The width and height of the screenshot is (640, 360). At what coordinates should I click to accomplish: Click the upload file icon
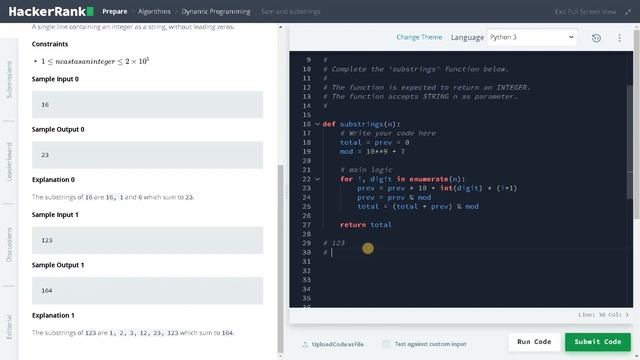(x=305, y=344)
